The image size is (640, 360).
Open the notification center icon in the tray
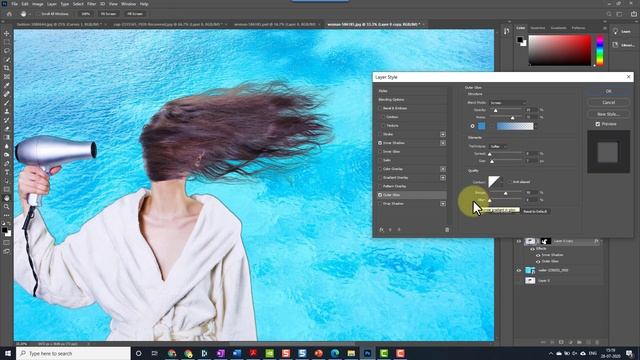pos(629,353)
